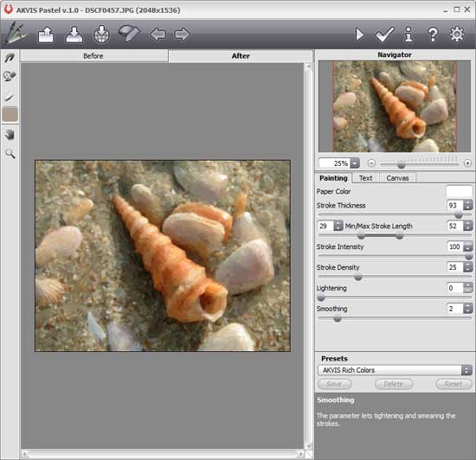
Task: Open the Text settings tab
Action: point(365,178)
